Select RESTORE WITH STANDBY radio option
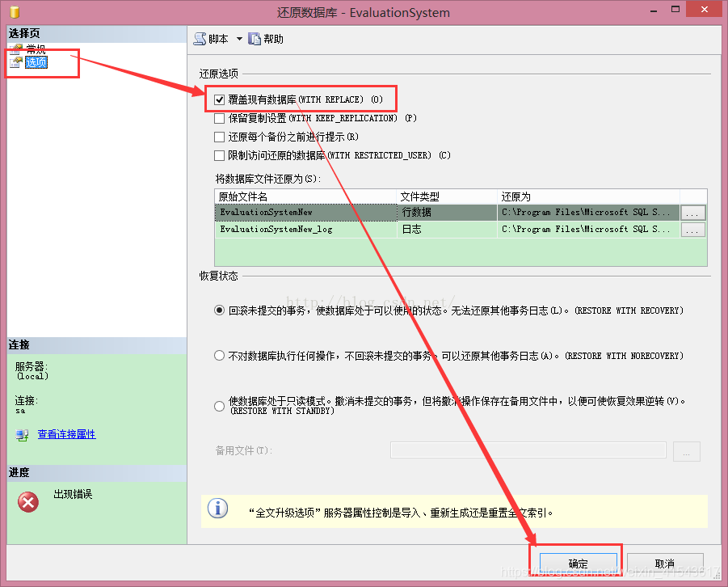Viewport: 728px width, 587px height. click(219, 406)
